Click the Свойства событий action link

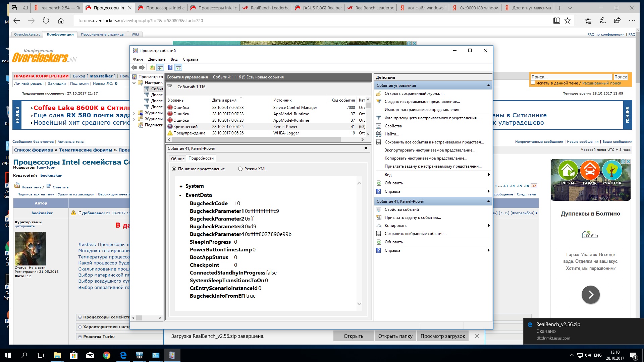click(x=401, y=209)
